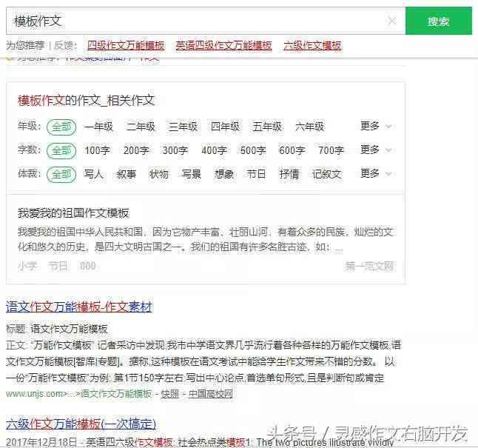Viewport: 478px width, 448px height.
Task: Filter by 写人 genre
Action: tap(94, 174)
